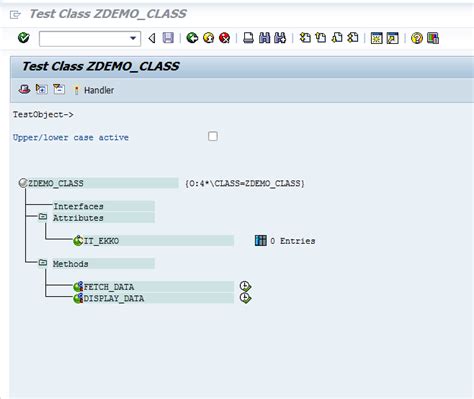The width and height of the screenshot is (474, 399).
Task: Click into the command input field
Action: tap(85, 39)
